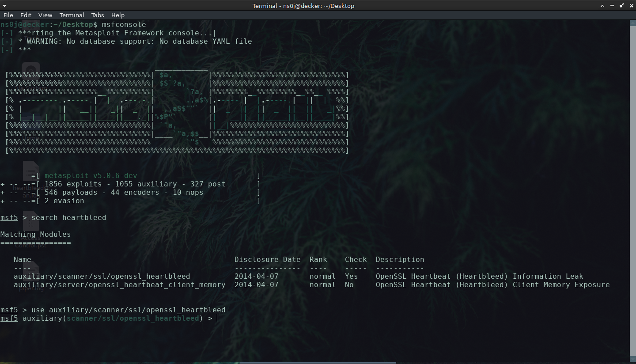Open the Tabs menu
The width and height of the screenshot is (636, 364).
(x=98, y=15)
